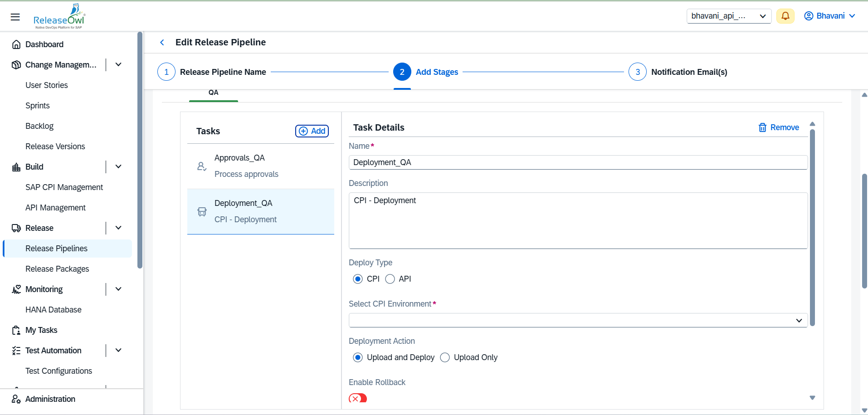The image size is (868, 415).
Task: Select the Upload Only radio button
Action: click(x=445, y=357)
